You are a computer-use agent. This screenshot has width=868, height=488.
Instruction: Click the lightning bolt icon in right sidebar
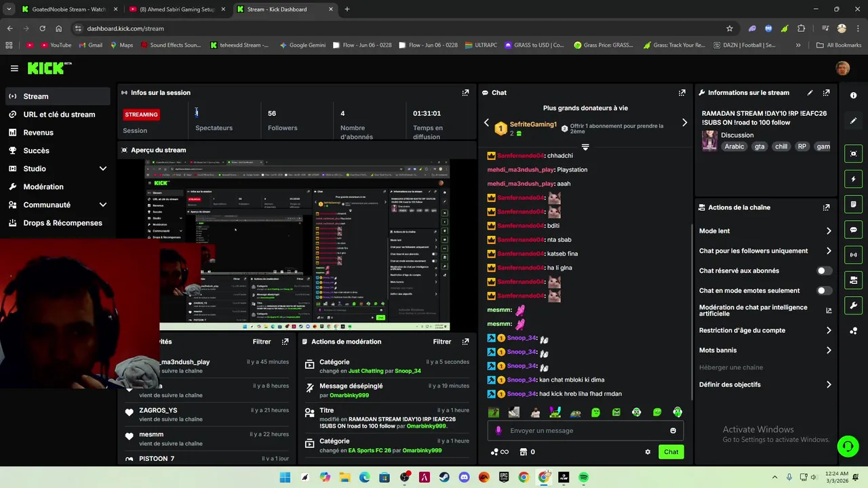click(853, 179)
